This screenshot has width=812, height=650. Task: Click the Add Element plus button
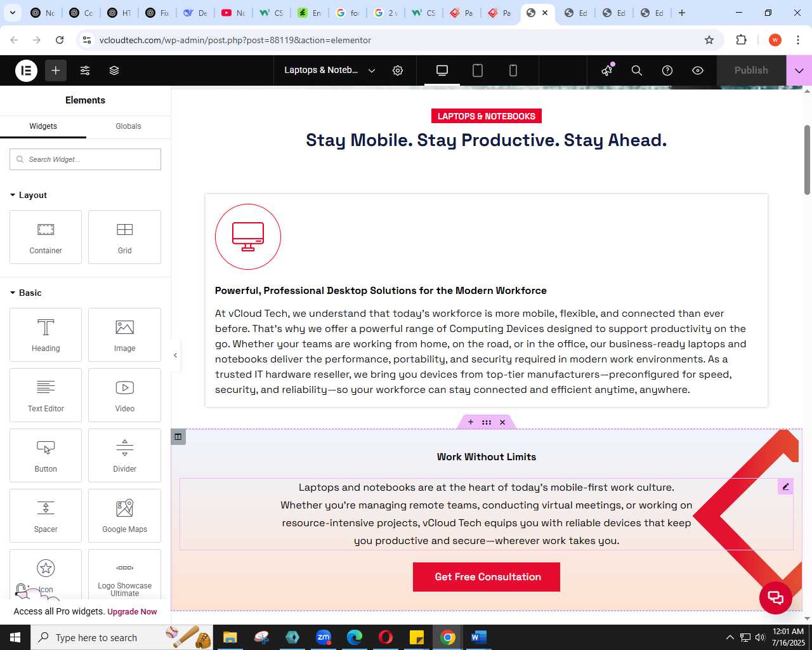(56, 70)
